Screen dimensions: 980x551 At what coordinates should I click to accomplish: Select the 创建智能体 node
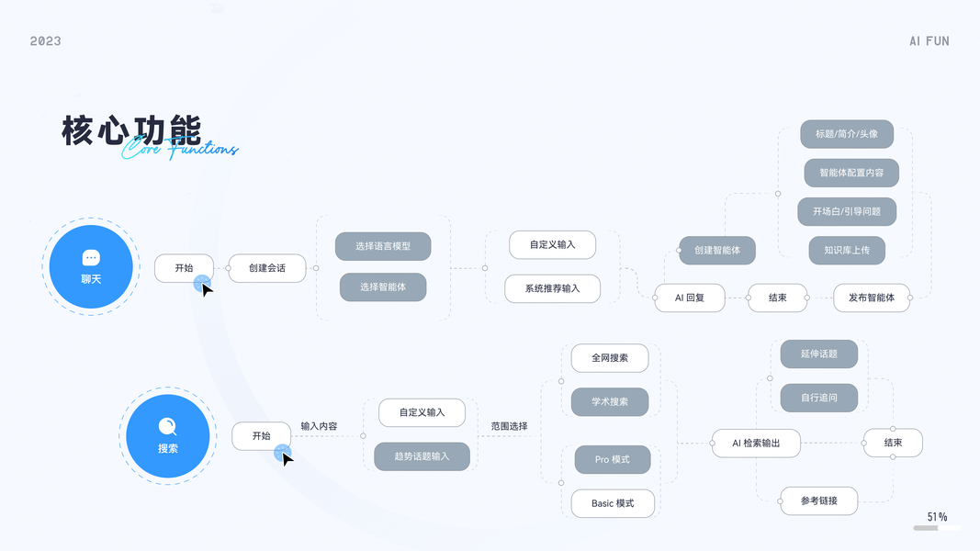coord(717,250)
